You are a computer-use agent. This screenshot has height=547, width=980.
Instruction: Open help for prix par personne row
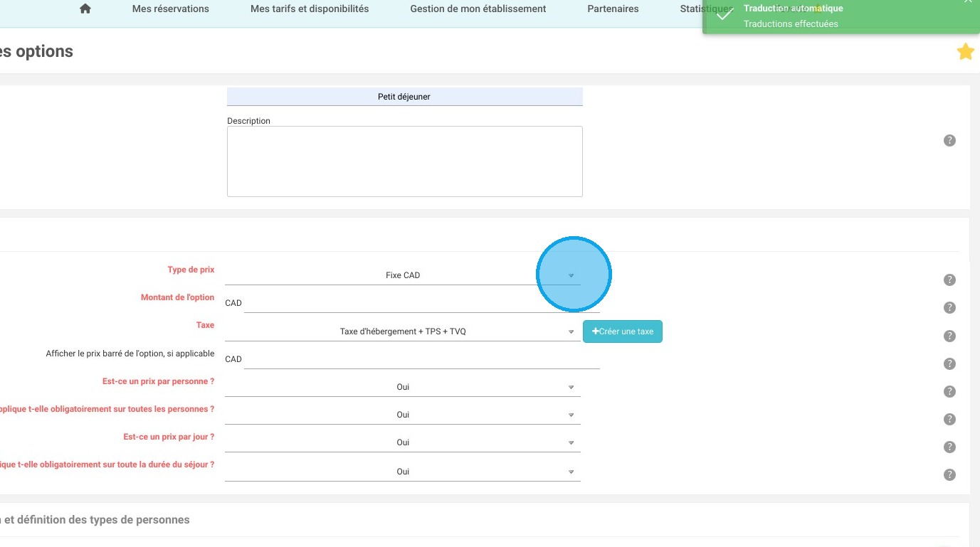(949, 392)
